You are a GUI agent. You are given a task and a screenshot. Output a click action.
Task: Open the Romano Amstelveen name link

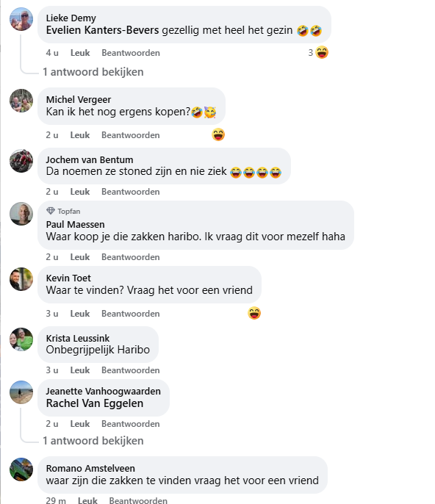pyautogui.click(x=90, y=468)
